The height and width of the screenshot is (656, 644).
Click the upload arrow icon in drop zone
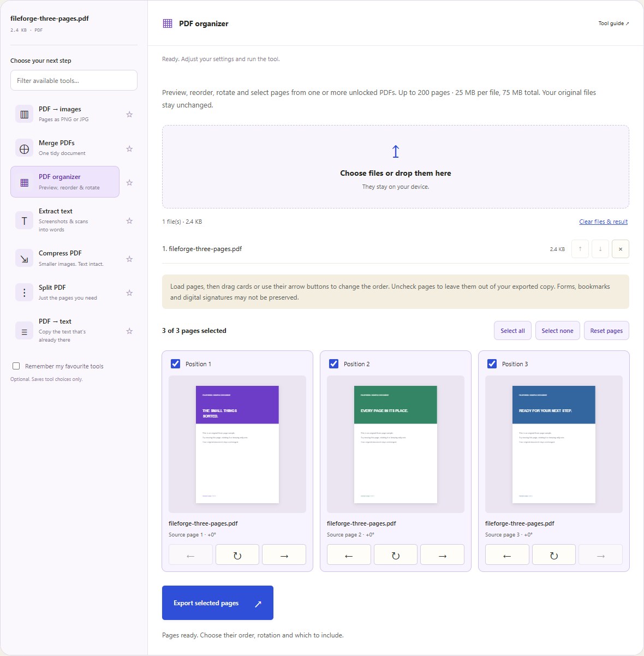click(x=396, y=151)
